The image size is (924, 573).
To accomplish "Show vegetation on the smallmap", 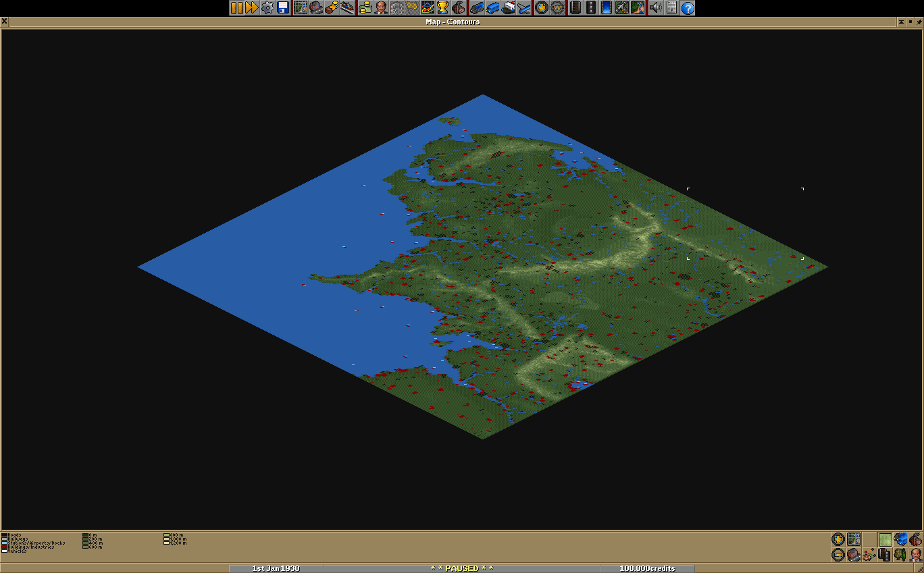I will point(900,555).
